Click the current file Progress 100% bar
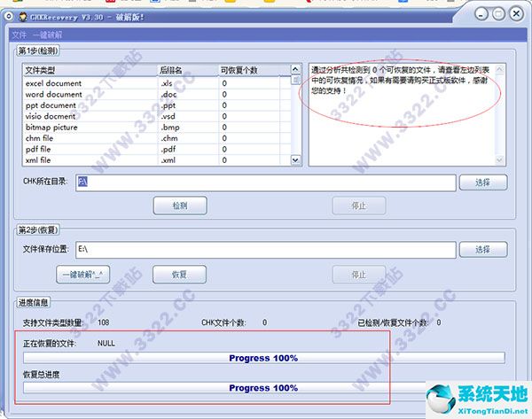 264,358
